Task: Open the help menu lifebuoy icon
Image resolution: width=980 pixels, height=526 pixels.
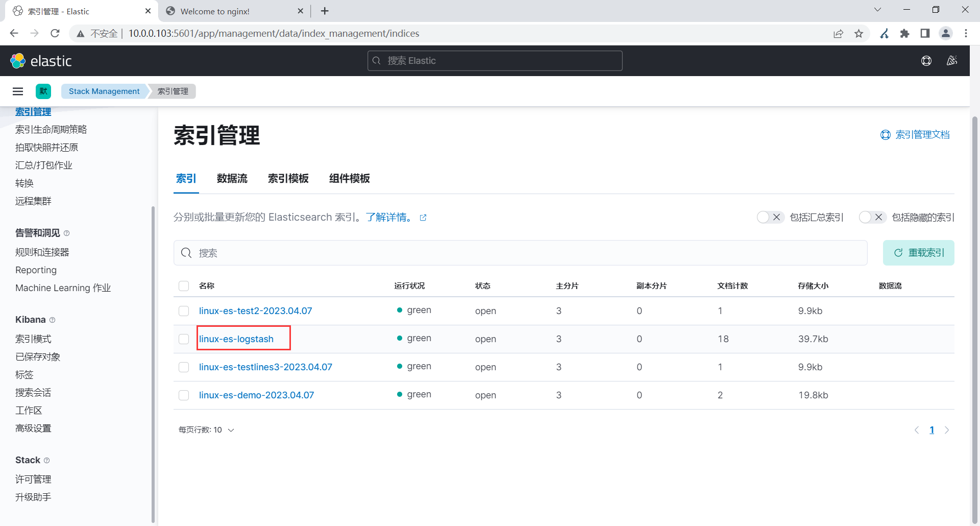Action: [x=926, y=61]
